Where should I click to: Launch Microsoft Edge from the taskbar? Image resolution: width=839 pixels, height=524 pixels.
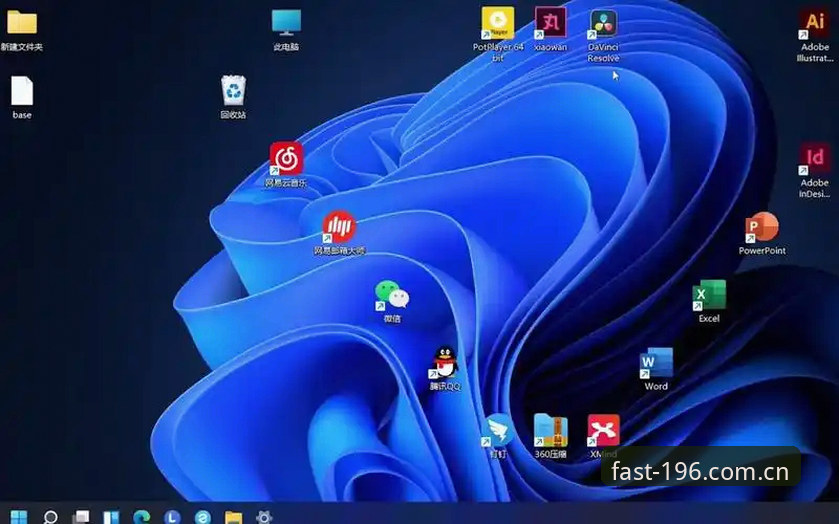(142, 517)
